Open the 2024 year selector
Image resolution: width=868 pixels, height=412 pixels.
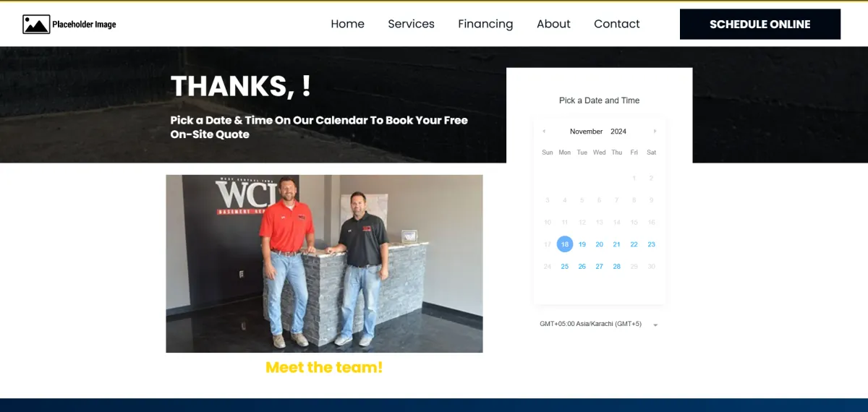click(618, 132)
